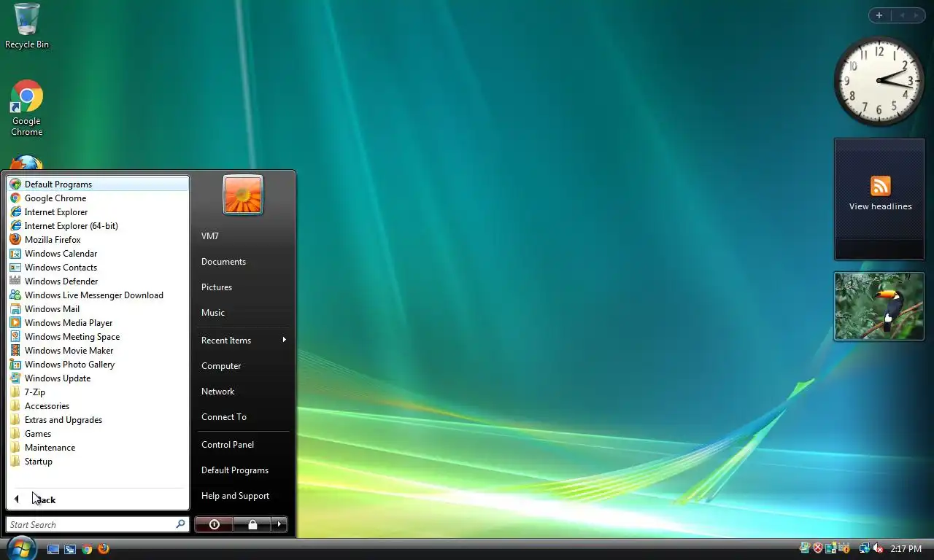Open Windows Contacts
Image resolution: width=934 pixels, height=560 pixels.
point(98,268)
